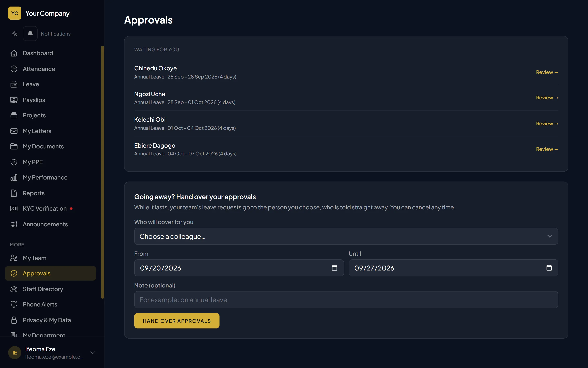Click the Announcements megaphone icon
This screenshot has width=588, height=368.
[x=14, y=224]
